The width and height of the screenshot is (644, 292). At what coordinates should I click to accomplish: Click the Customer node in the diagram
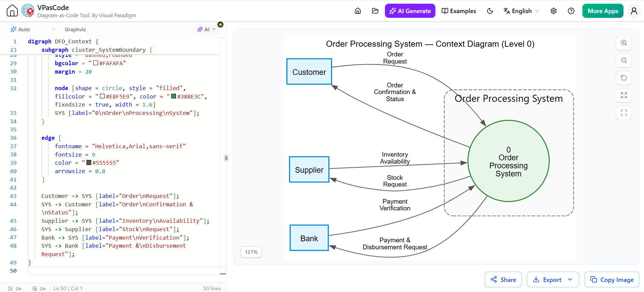tap(309, 72)
